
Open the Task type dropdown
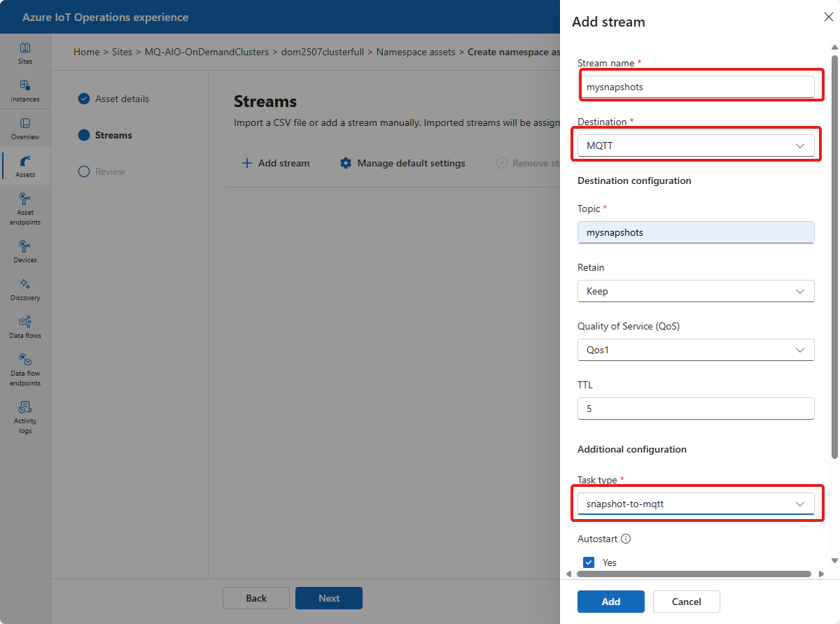click(696, 504)
